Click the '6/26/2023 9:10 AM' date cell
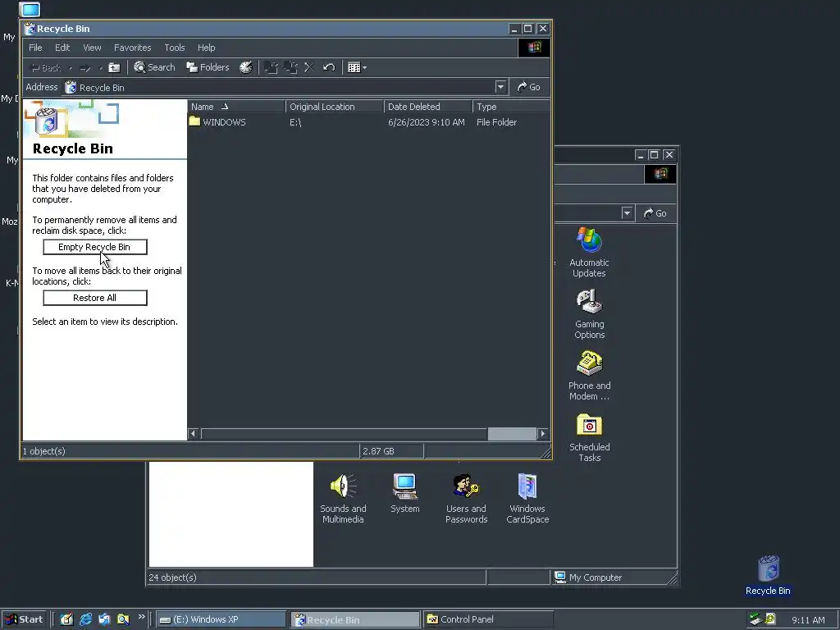The image size is (840, 630). tap(427, 122)
